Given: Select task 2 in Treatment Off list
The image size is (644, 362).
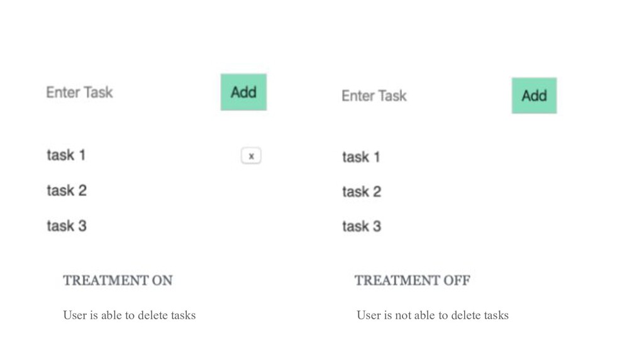Looking at the screenshot, I should coord(361,191).
